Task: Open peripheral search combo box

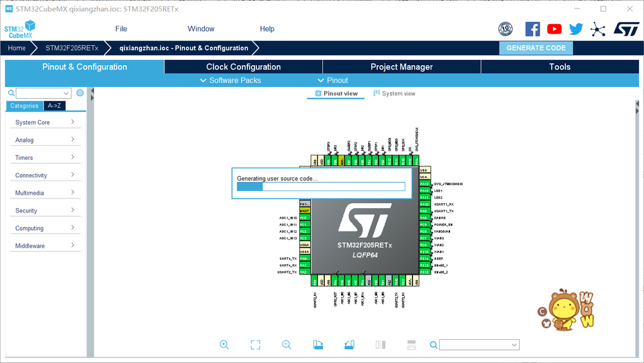Action: pyautogui.click(x=44, y=93)
